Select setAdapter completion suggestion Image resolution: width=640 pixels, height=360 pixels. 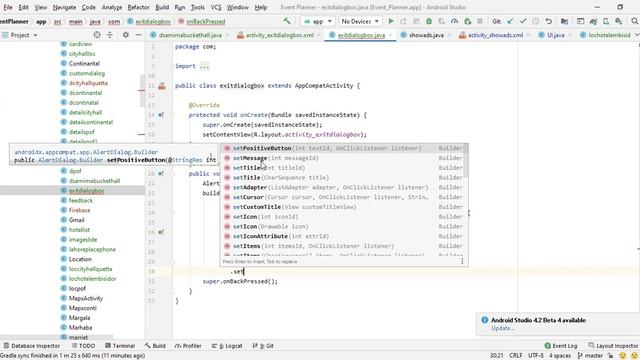point(344,187)
